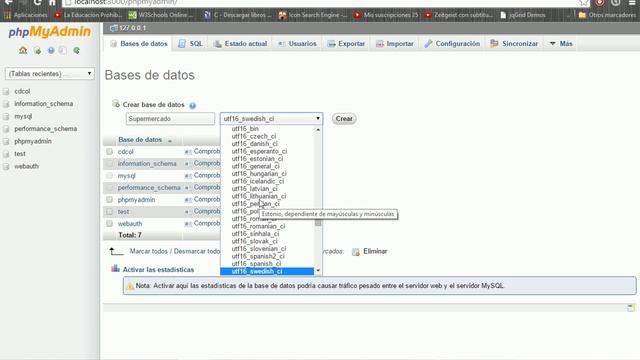Click webauth database icon in sidebar
640x360 pixels.
[x=6, y=167]
